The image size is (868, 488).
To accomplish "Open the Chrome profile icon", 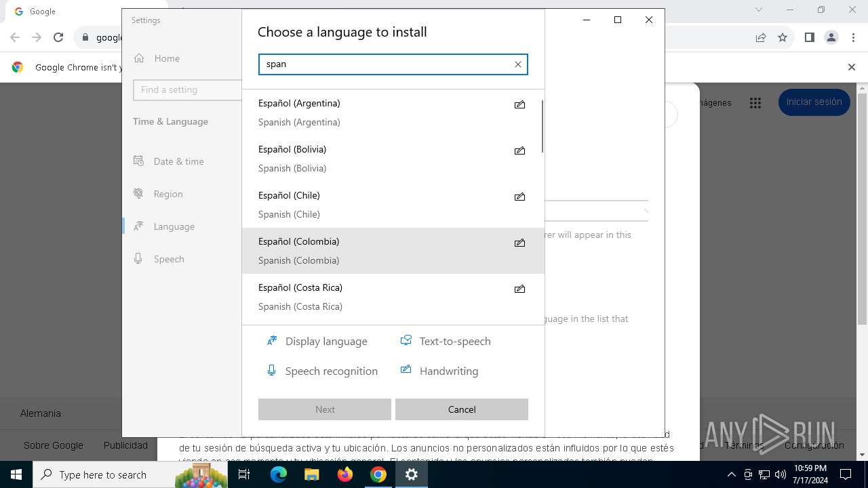I will tap(831, 38).
